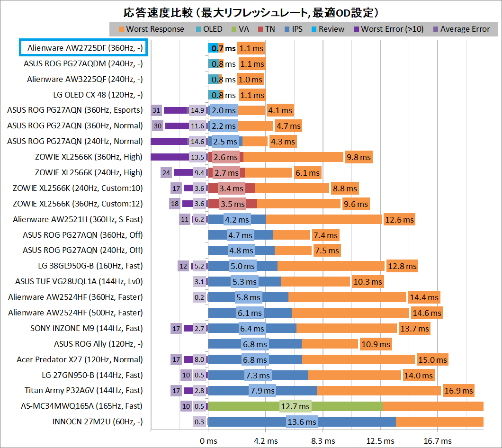
Task: Click the 31 worst error value
Action: (x=156, y=110)
